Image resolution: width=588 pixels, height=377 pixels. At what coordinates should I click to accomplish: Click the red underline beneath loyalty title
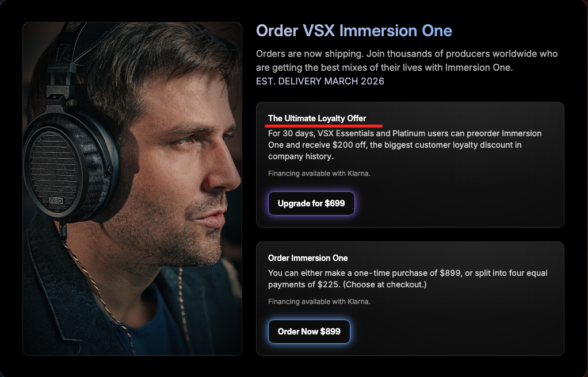(324, 125)
